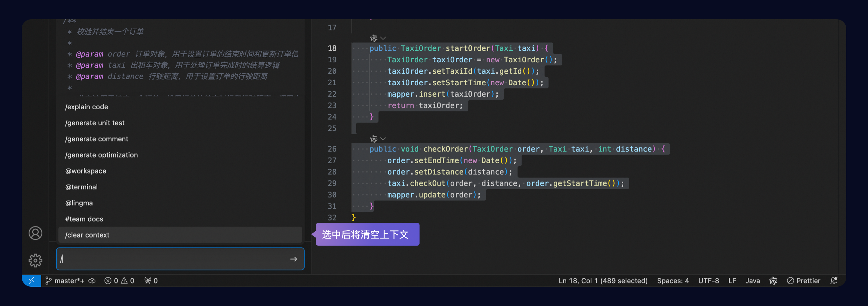
Task: Click taxiOrder.setStartTime line
Action: 465,83
